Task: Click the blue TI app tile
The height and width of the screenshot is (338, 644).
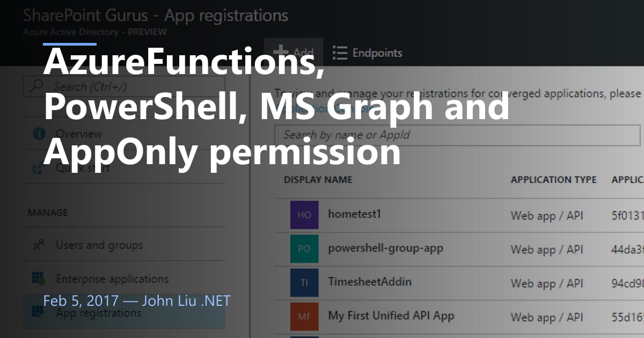Action: (304, 282)
